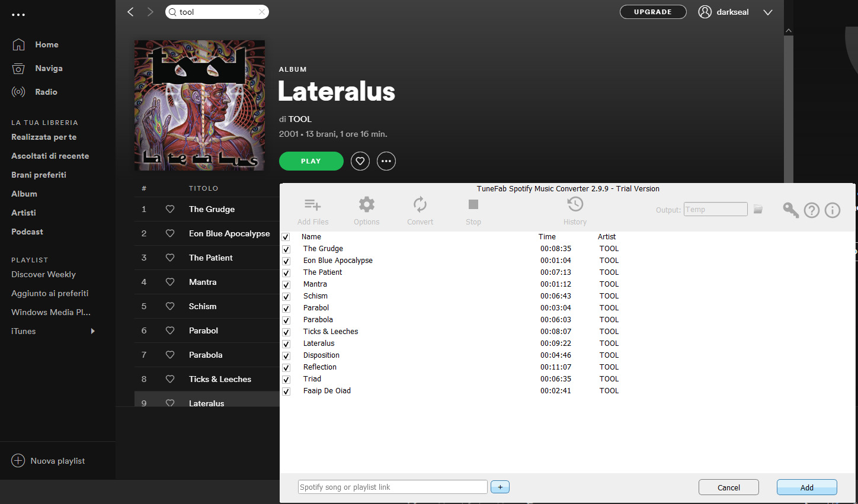Open the album more options ellipsis button

[386, 161]
